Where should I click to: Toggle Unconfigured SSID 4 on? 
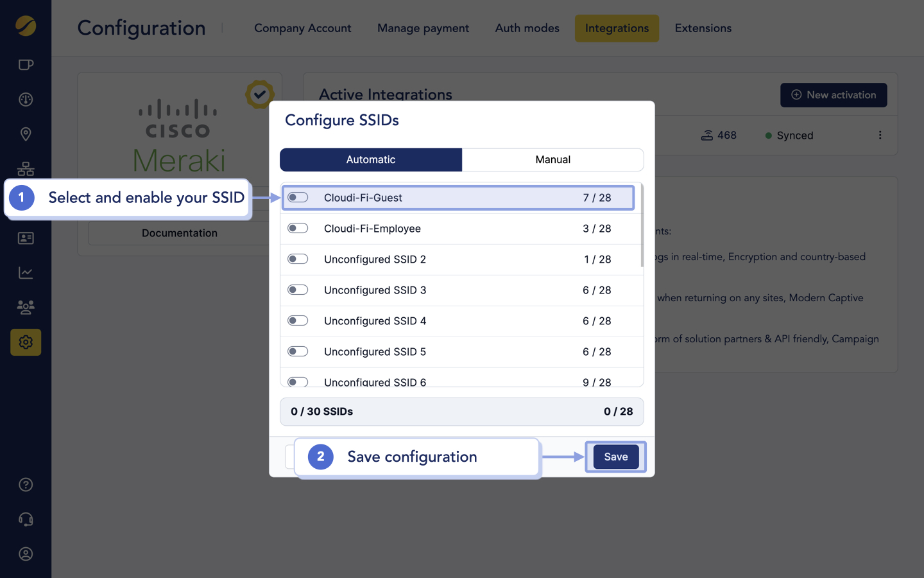(x=298, y=320)
